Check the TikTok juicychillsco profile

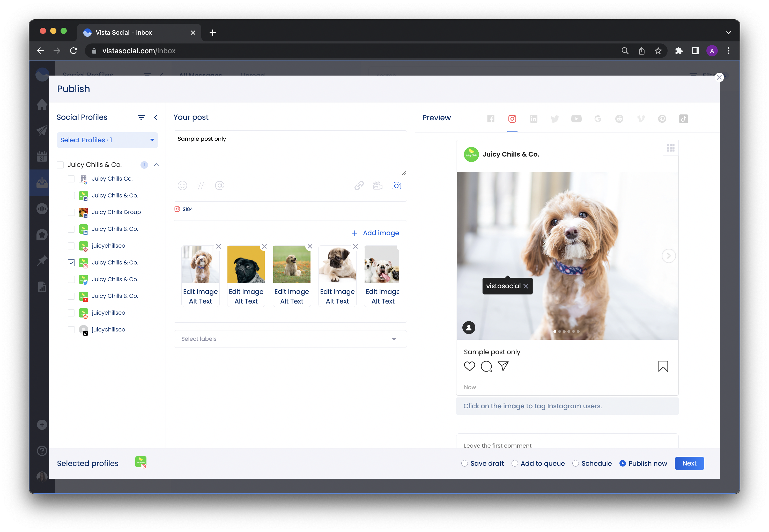[71, 330]
